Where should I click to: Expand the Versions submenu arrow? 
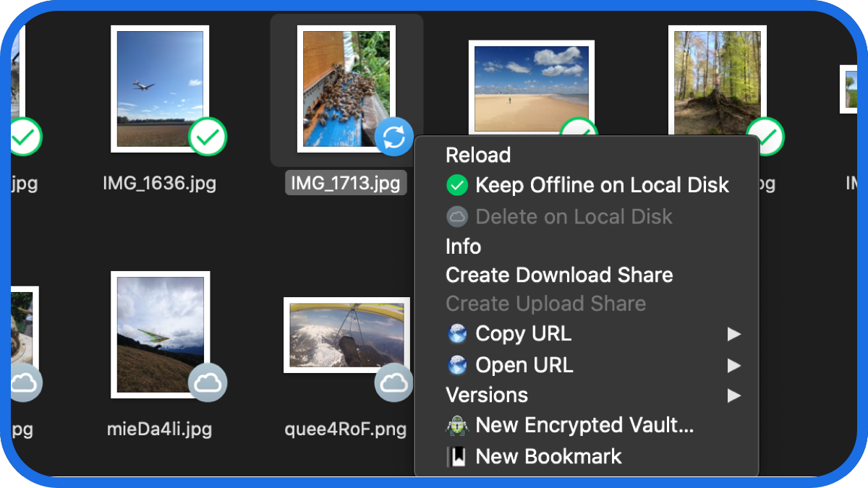[x=733, y=395]
